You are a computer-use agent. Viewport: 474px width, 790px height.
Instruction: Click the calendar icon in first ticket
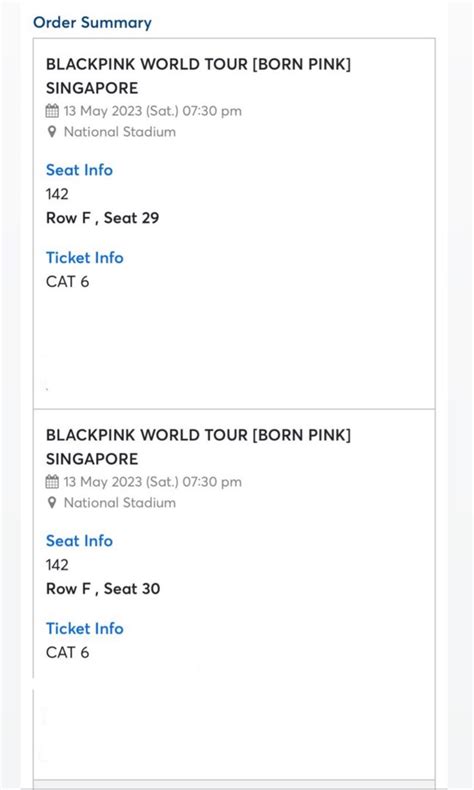click(52, 111)
